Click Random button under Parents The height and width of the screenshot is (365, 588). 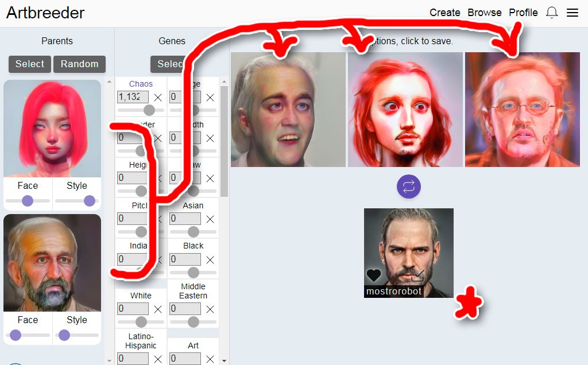click(79, 64)
